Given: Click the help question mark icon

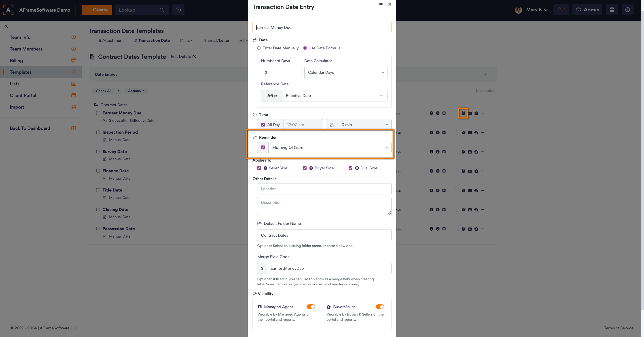Looking at the screenshot, I should [x=627, y=10].
